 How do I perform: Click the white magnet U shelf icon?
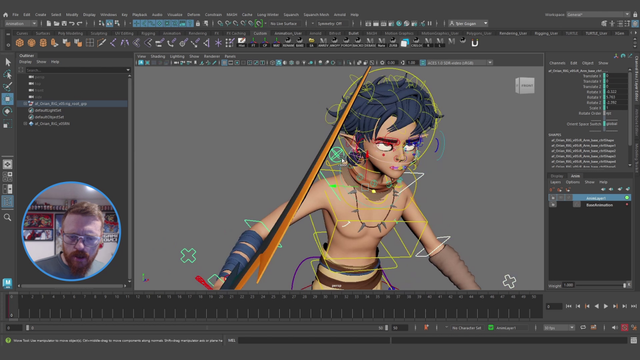[x=475, y=42]
